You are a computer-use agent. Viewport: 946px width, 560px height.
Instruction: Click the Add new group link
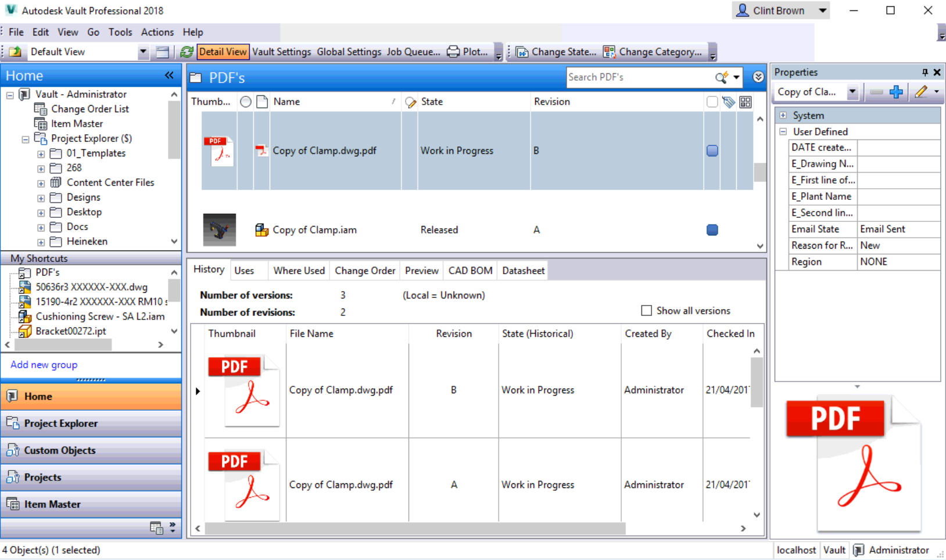pyautogui.click(x=44, y=365)
